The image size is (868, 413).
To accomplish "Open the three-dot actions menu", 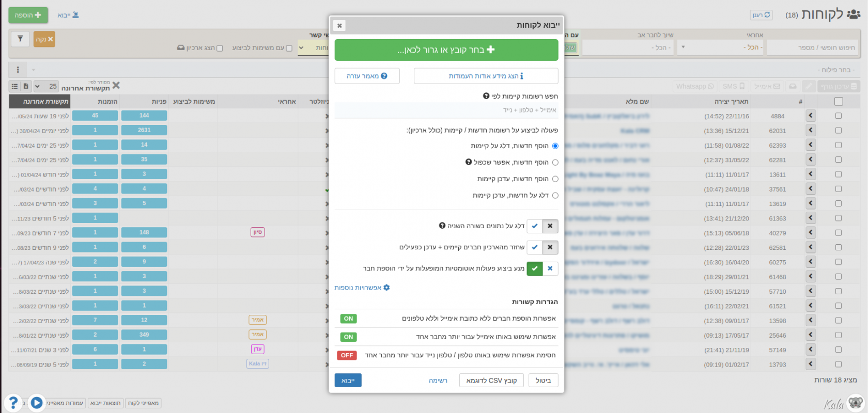I will (x=18, y=70).
